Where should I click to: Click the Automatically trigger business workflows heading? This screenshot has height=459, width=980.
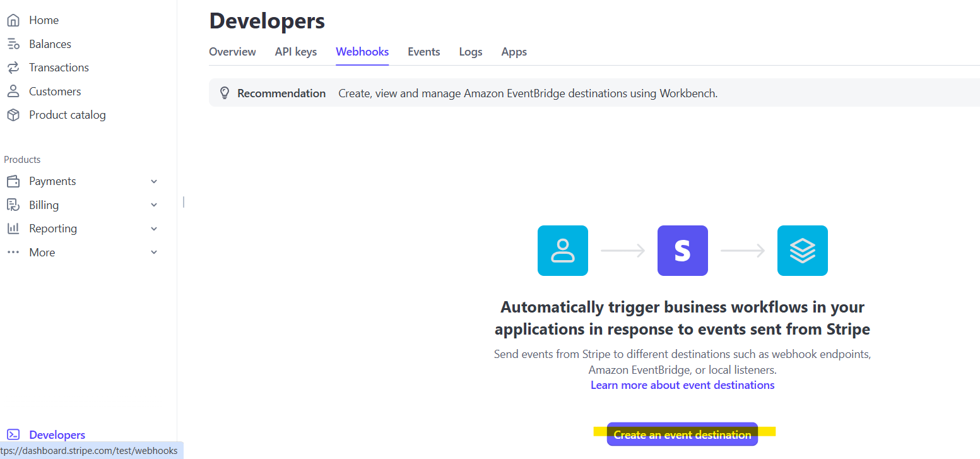click(682, 318)
